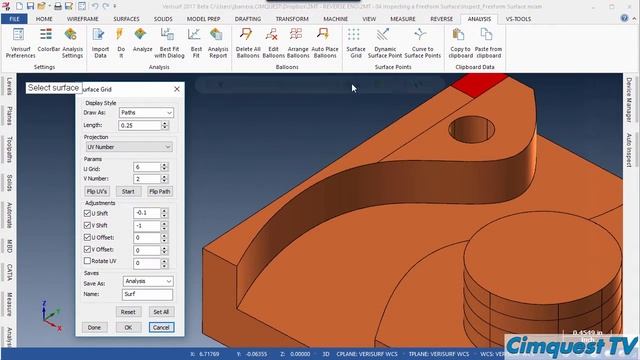Select Dynamic Surface Point tool

384,43
